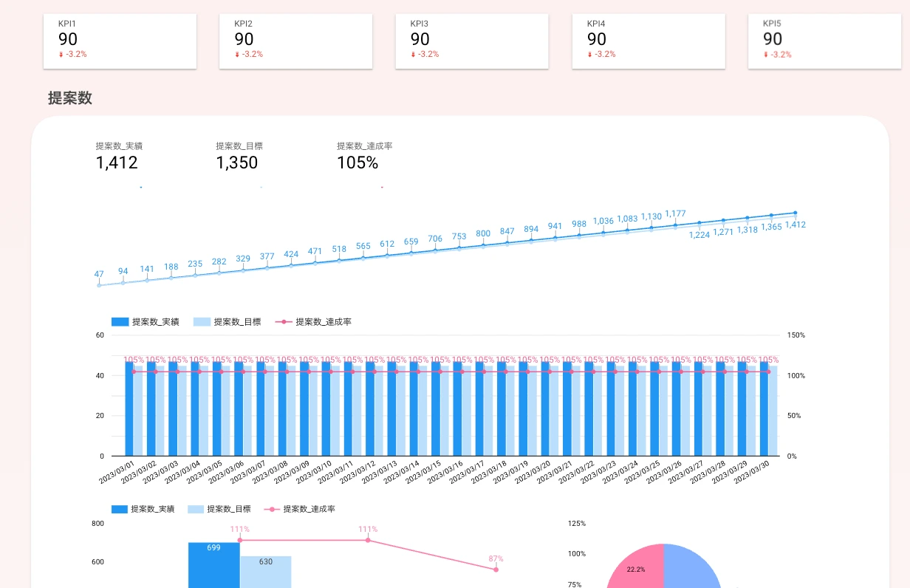
Task: Click the -3.2% change in KPI5 card
Action: tap(781, 55)
